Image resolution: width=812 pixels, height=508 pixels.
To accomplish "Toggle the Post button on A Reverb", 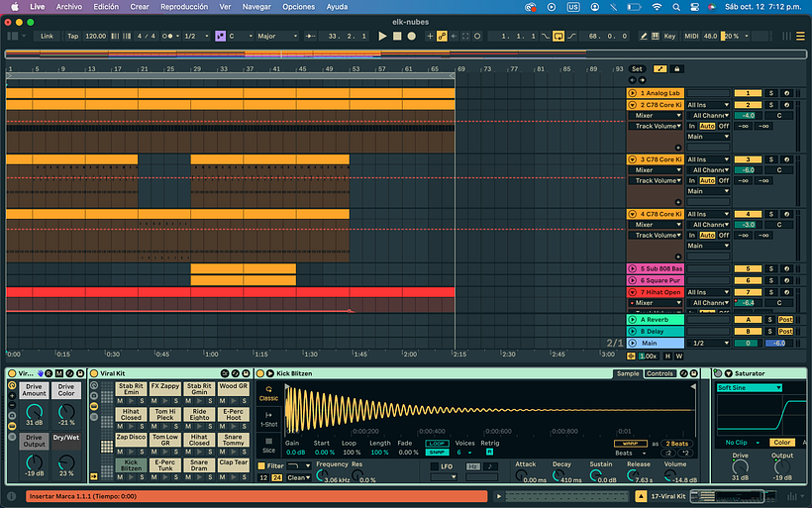I will click(x=785, y=320).
